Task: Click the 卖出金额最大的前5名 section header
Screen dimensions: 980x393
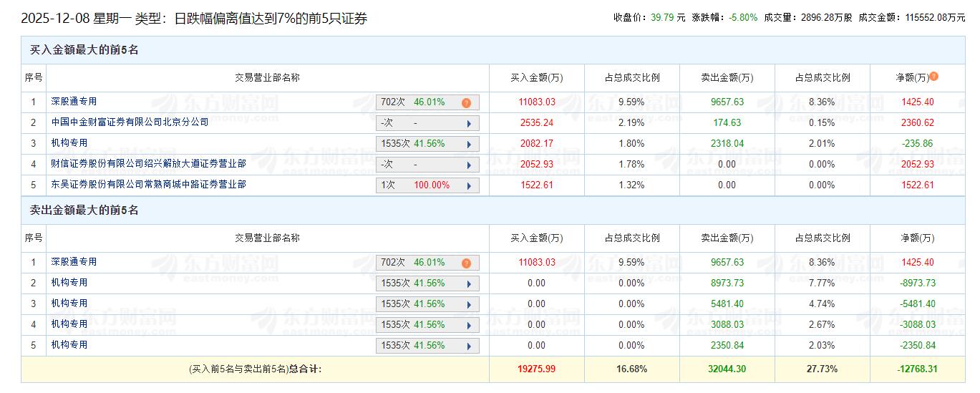Action: [x=84, y=210]
